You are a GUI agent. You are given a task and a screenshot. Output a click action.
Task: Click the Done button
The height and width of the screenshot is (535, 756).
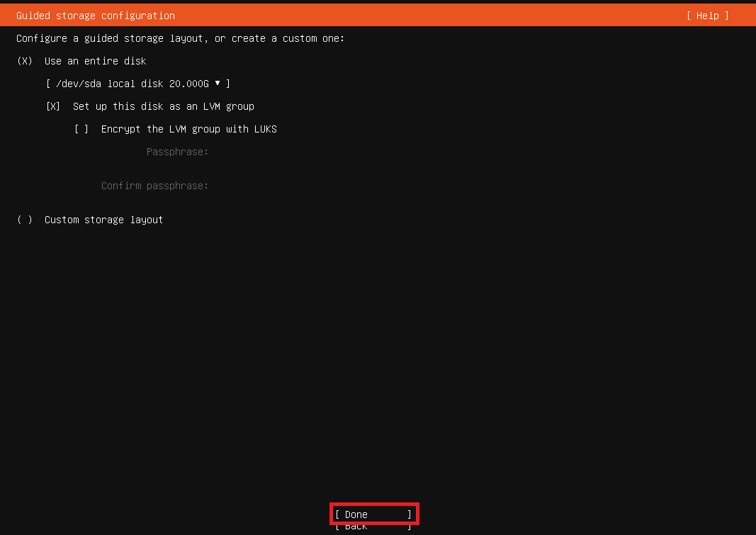click(373, 514)
